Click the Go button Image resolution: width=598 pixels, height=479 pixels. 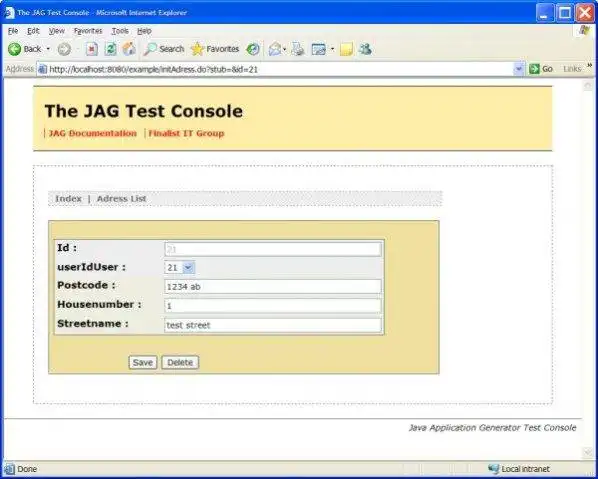coord(541,69)
